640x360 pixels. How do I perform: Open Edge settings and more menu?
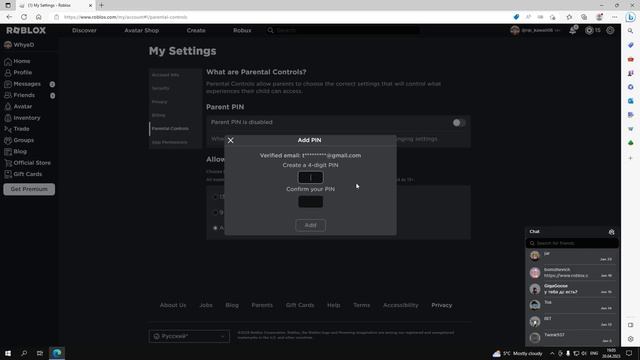pos(615,17)
